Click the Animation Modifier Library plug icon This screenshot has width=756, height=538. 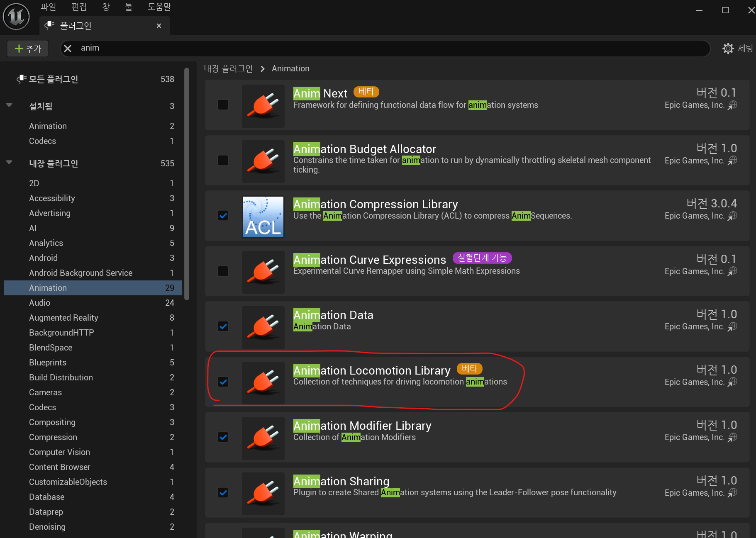coord(263,438)
